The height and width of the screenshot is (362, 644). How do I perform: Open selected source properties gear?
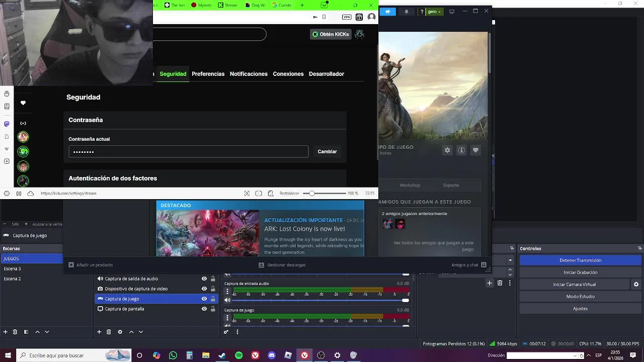pos(120,332)
